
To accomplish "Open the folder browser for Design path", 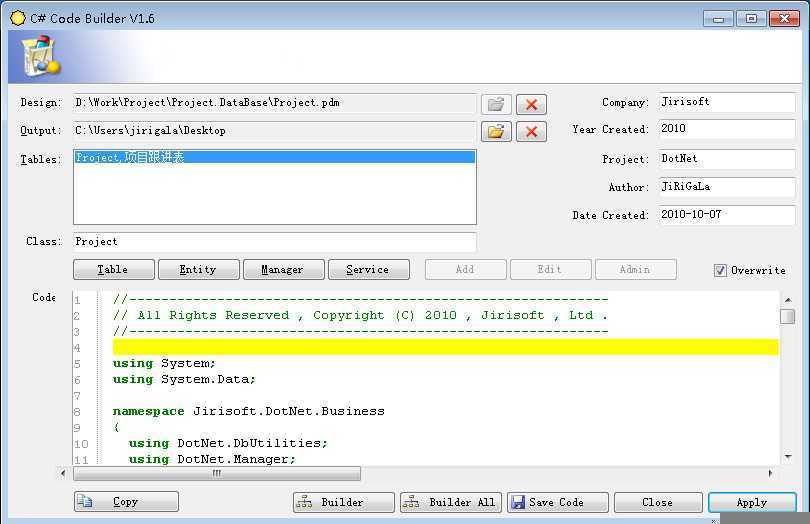I will tap(496, 104).
